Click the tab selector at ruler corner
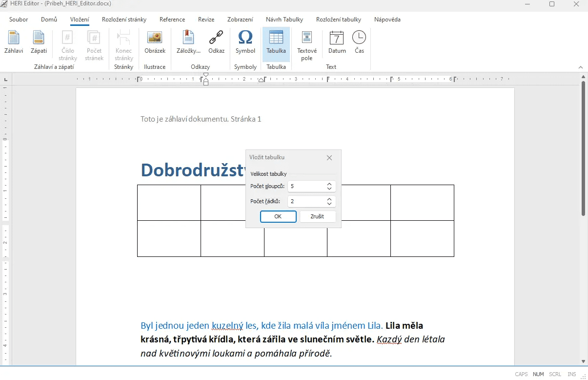Screen dimensions: 588x380 point(6,79)
